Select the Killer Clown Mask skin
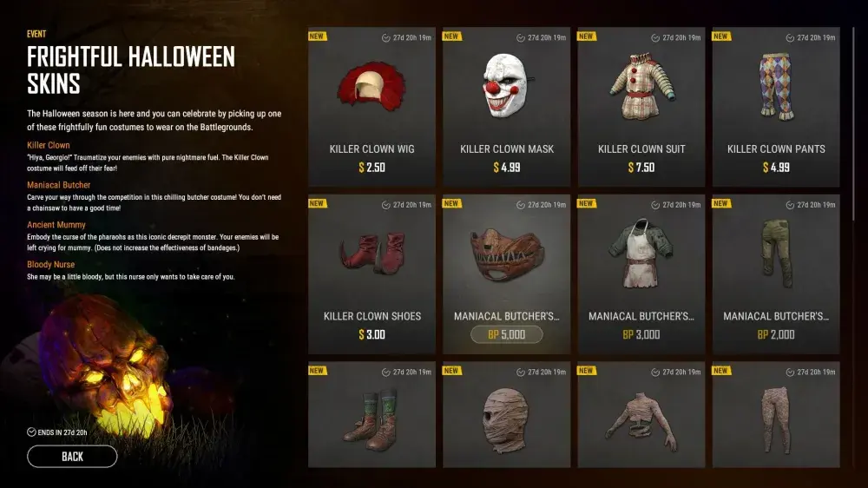868x488 pixels. pyautogui.click(x=506, y=107)
